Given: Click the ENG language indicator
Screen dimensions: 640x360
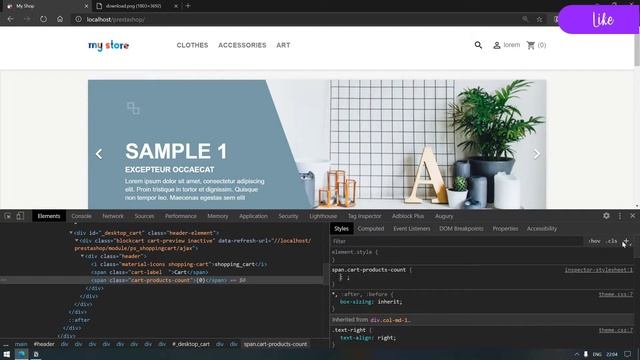Looking at the screenshot, I should (x=597, y=354).
